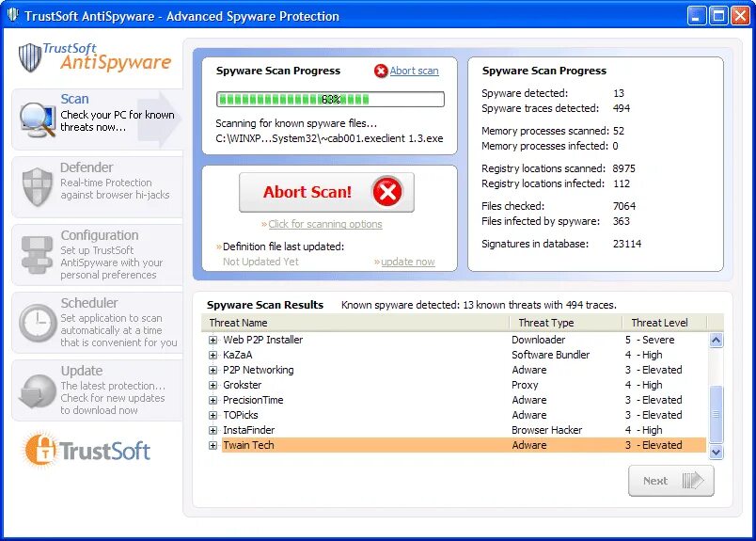Click the Configuration server icon
Image resolution: width=756 pixels, height=541 pixels.
tap(37, 255)
